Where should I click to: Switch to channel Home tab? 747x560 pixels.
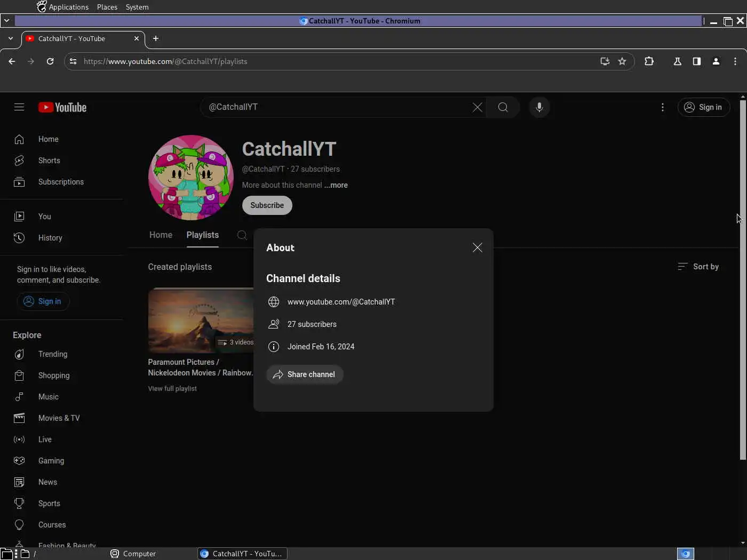tap(161, 235)
